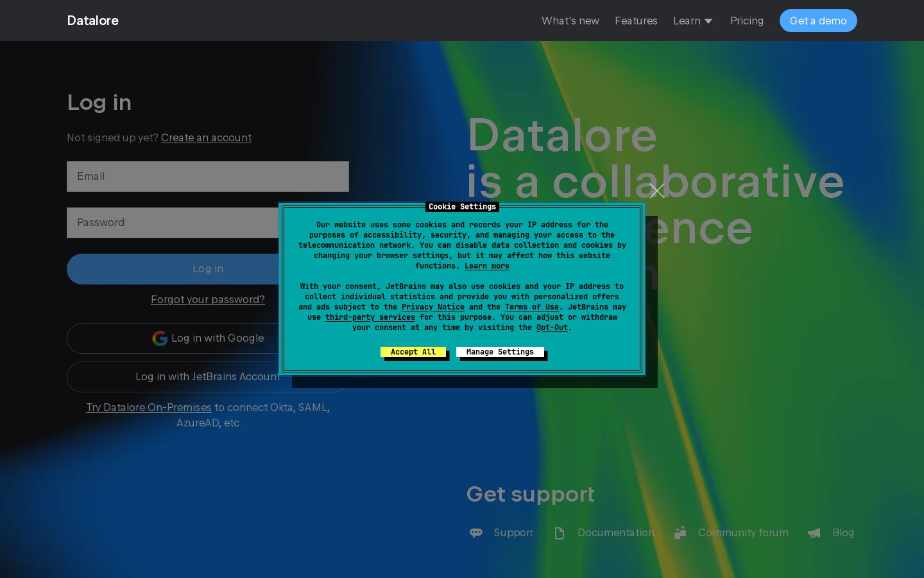Expand the Learn dropdown menu
The image size is (924, 578).
pyautogui.click(x=693, y=21)
